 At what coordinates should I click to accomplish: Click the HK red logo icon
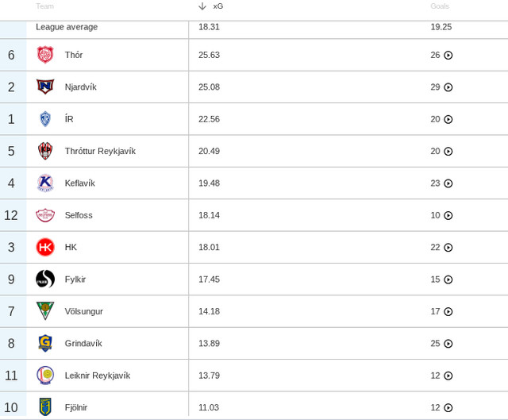pos(45,247)
